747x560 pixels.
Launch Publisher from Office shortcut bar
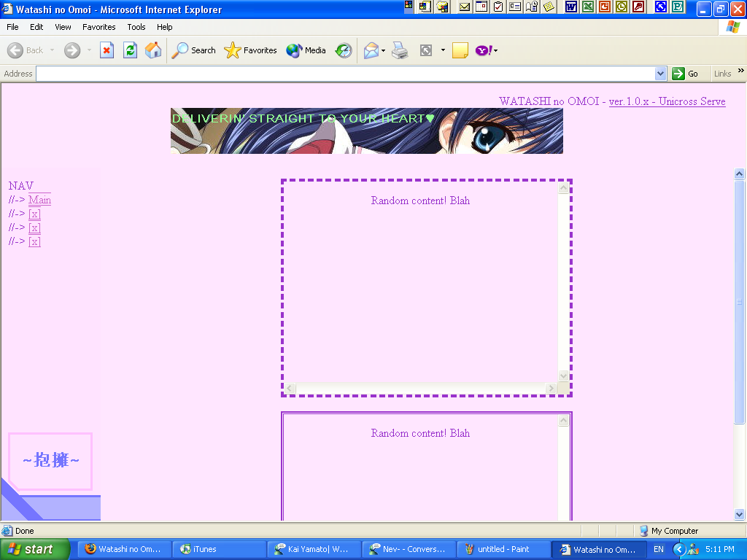tap(678, 7)
